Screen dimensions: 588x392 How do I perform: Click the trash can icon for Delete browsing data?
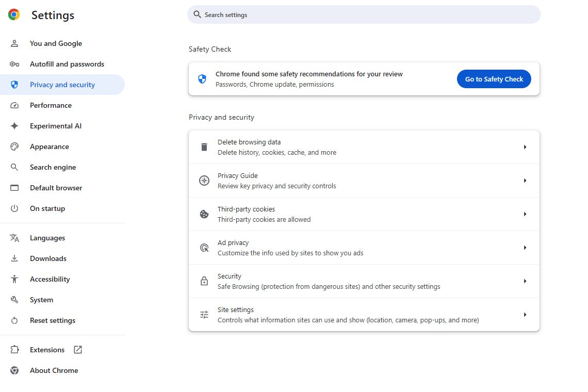click(x=204, y=147)
